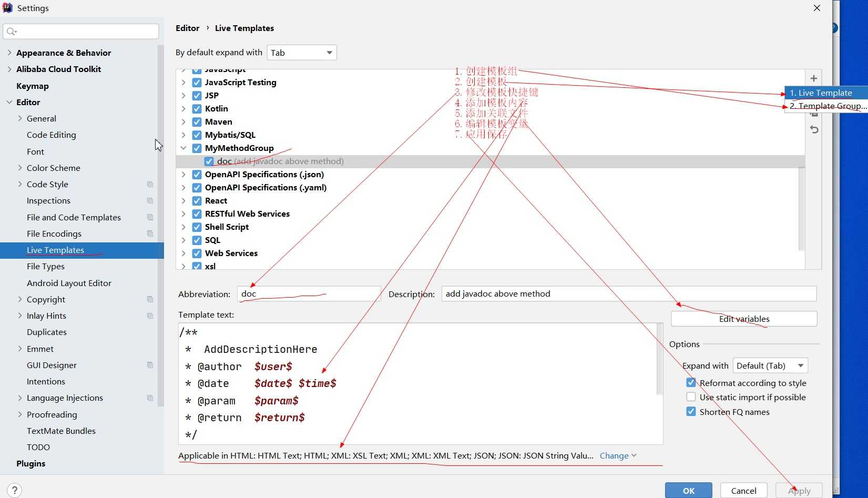
Task: Focus the settings search box
Action: (81, 32)
